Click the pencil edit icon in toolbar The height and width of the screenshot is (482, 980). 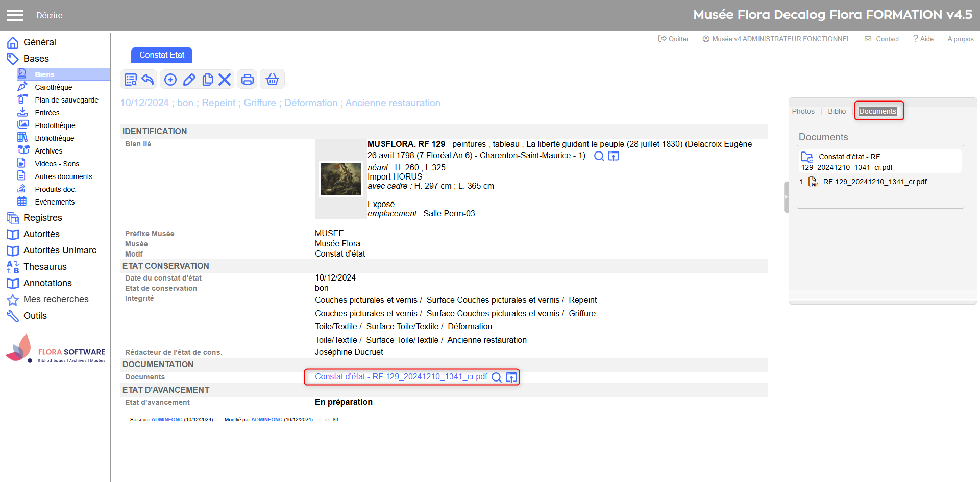click(189, 80)
